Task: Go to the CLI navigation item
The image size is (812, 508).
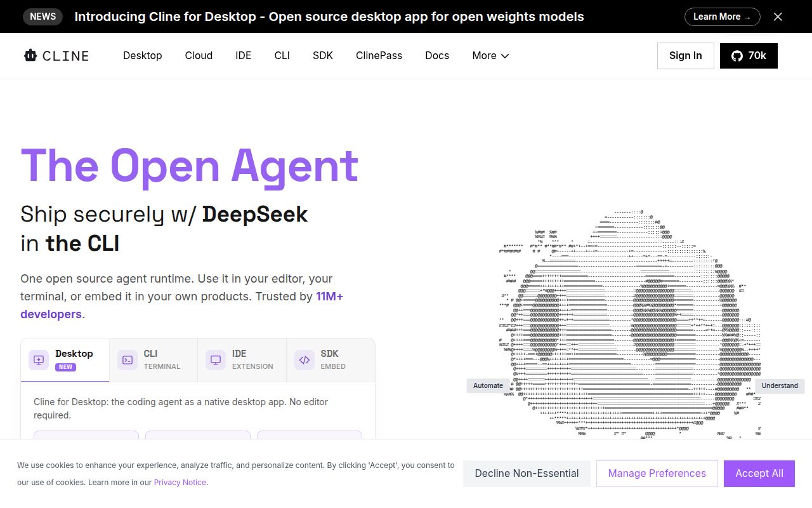Action: coord(282,56)
